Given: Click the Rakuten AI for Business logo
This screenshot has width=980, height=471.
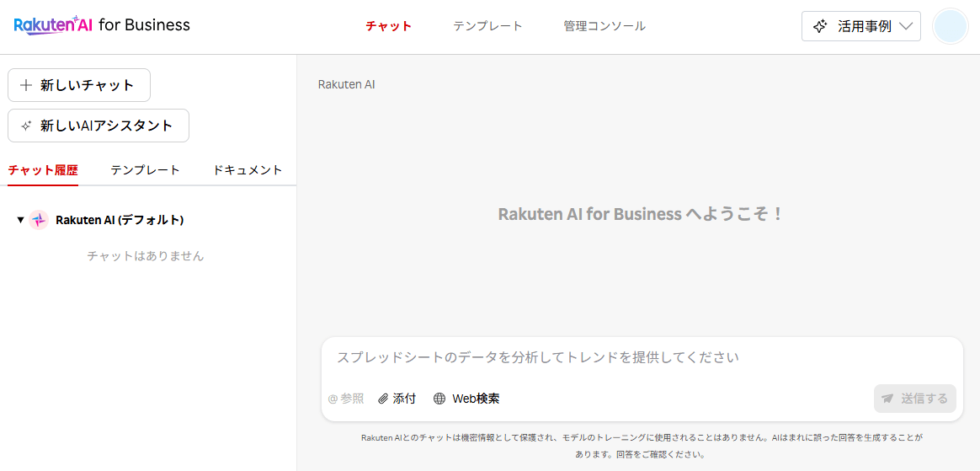Looking at the screenshot, I should point(102,25).
